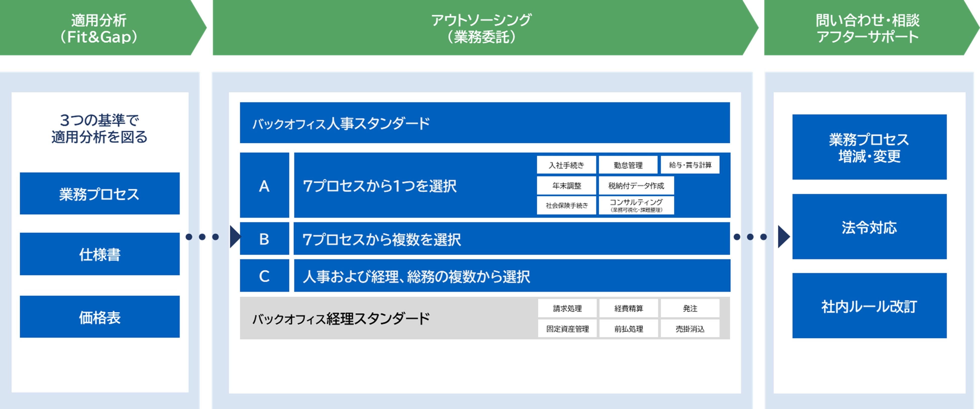Click the 入社手続き process tag

coord(566,165)
